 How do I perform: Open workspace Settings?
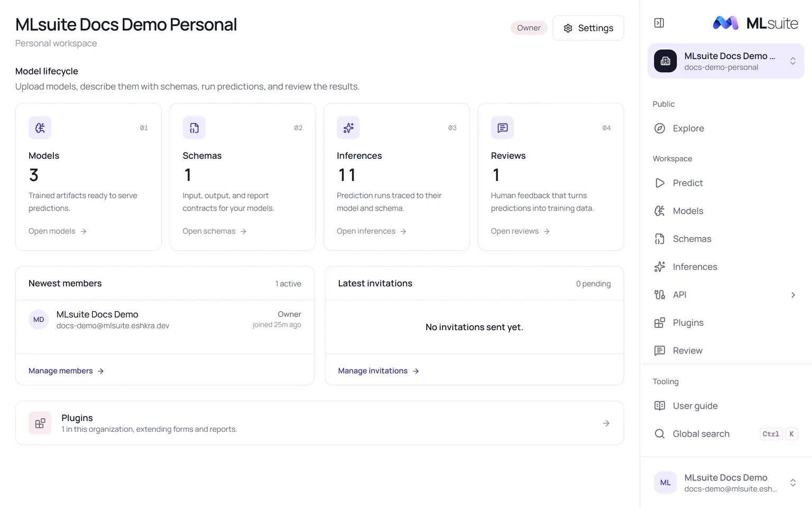(x=588, y=28)
